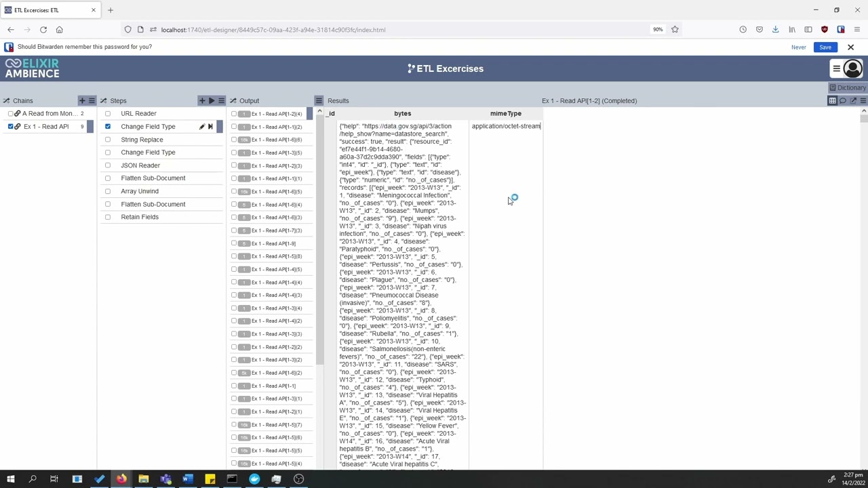Click the 90% zoom level indicator
The width and height of the screenshot is (868, 488).
coord(658,30)
